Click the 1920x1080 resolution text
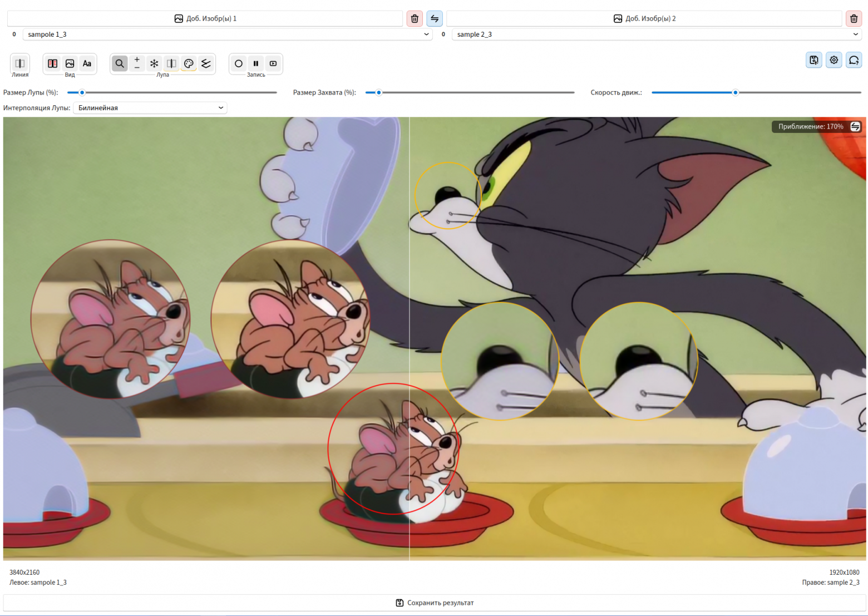 pyautogui.click(x=844, y=572)
